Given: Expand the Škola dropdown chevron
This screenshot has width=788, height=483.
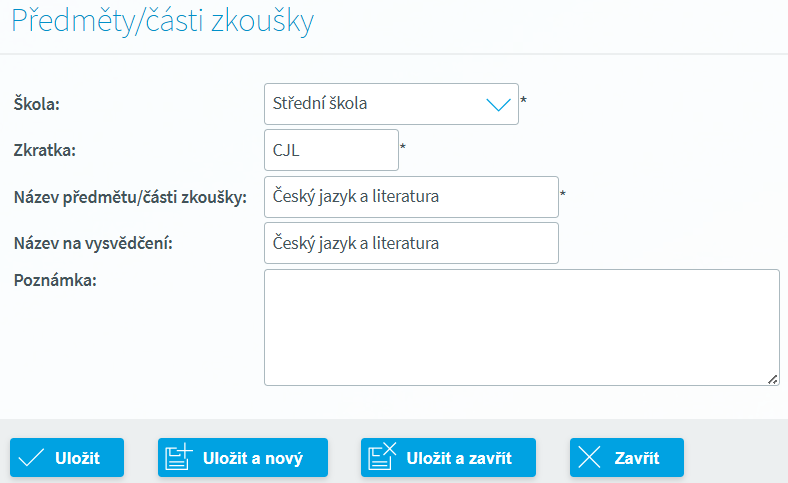Looking at the screenshot, I should click(x=499, y=105).
